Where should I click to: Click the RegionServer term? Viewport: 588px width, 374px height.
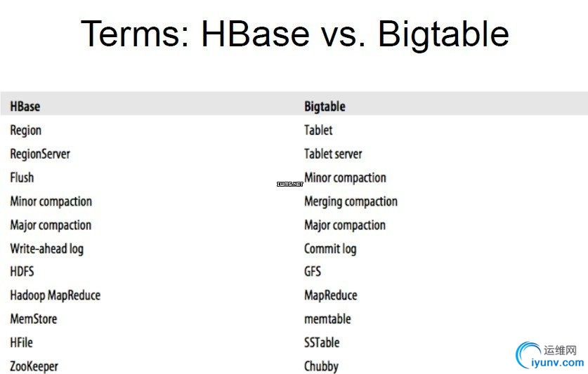click(40, 154)
